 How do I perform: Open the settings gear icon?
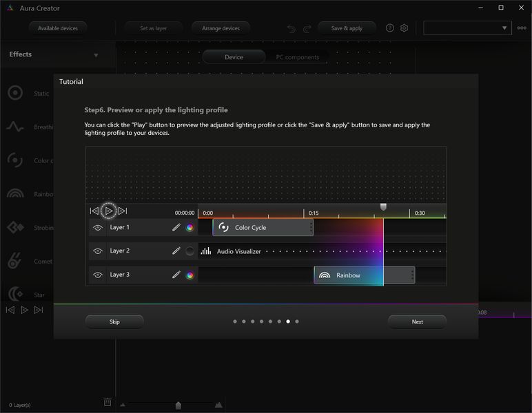[404, 28]
